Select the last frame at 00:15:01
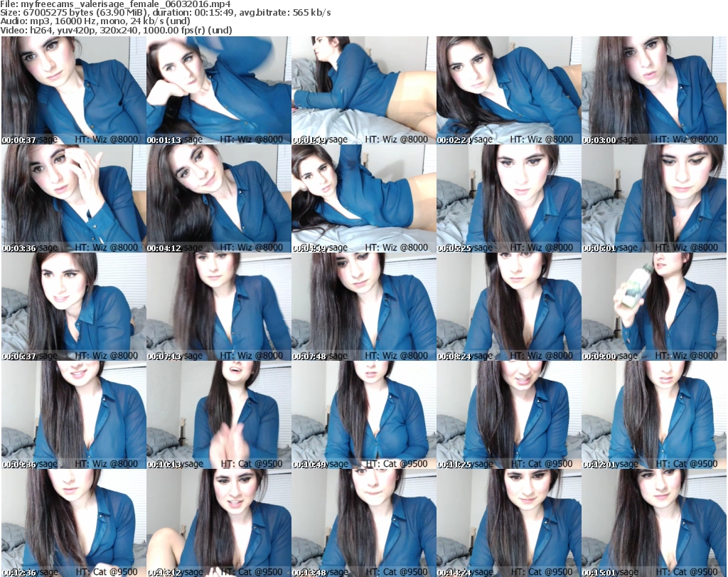 (653, 523)
